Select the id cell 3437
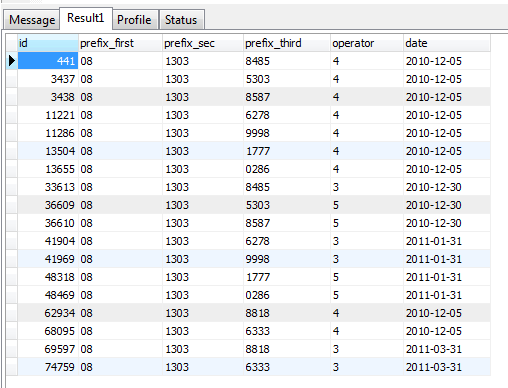This screenshot has height=388, width=508. (48, 79)
